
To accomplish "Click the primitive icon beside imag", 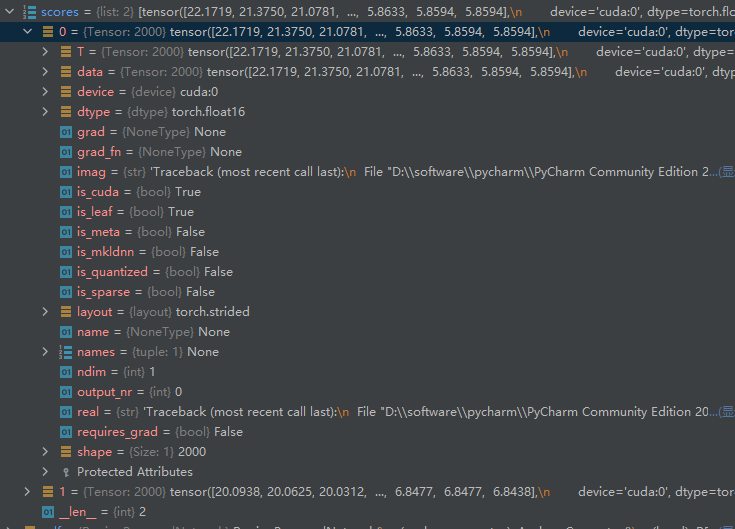I will 66,172.
